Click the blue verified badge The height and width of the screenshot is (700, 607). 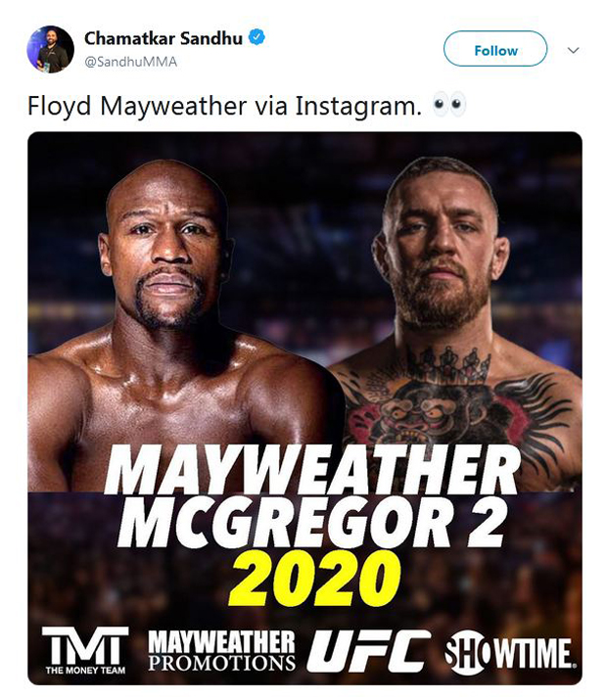(257, 38)
